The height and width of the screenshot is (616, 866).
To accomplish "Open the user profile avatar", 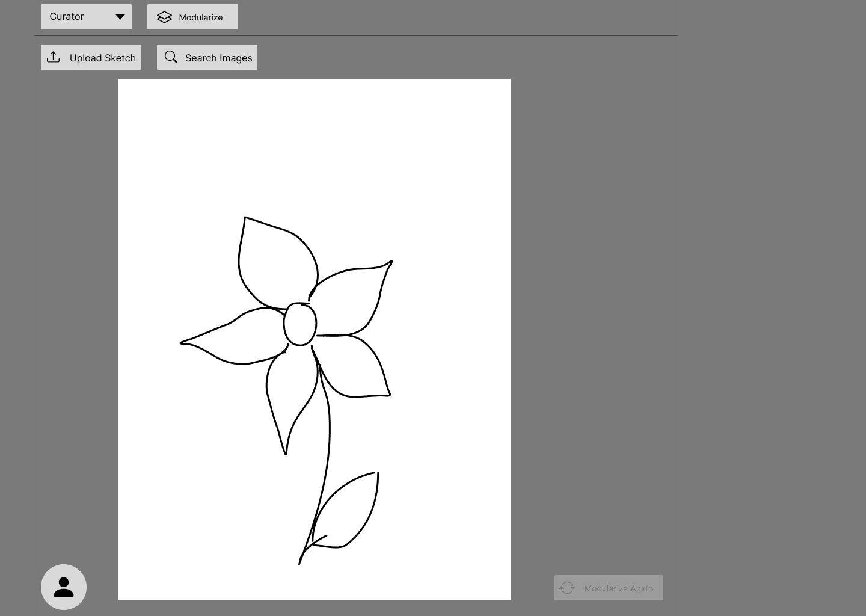I will click(x=64, y=587).
